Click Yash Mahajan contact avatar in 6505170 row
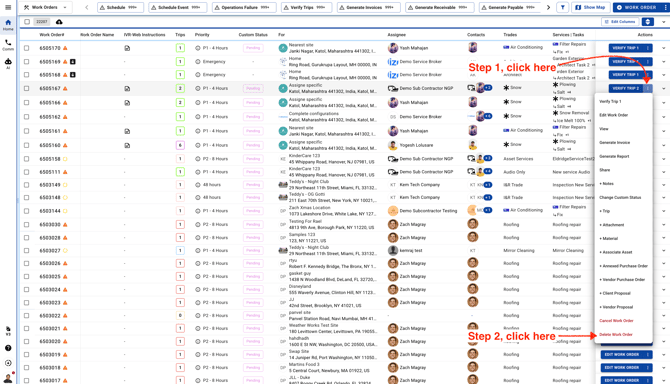 coord(473,47)
